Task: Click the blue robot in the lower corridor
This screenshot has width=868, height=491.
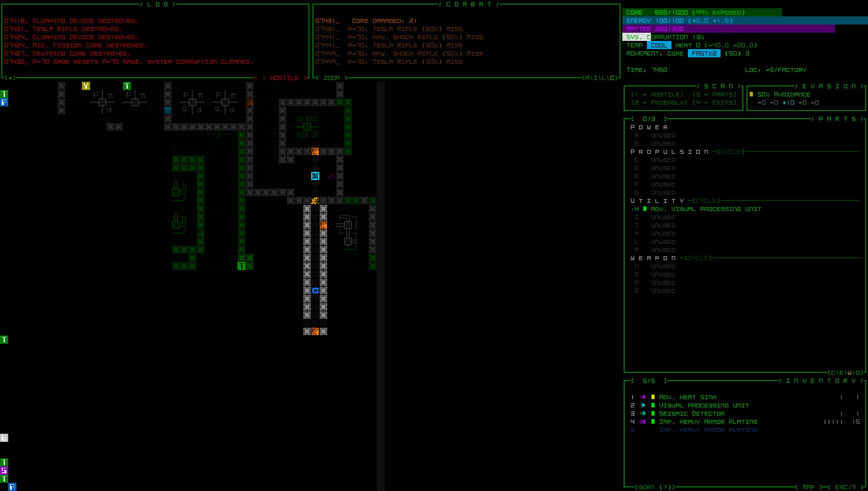Action: pyautogui.click(x=315, y=291)
